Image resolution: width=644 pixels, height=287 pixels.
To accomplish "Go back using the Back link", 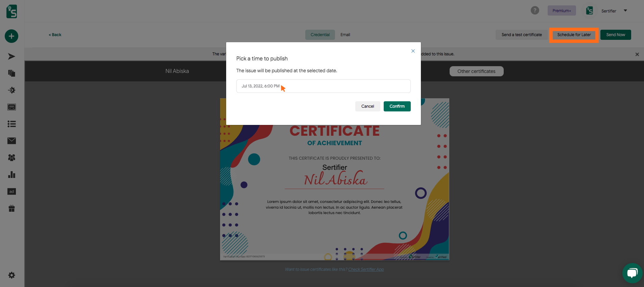I will point(55,35).
